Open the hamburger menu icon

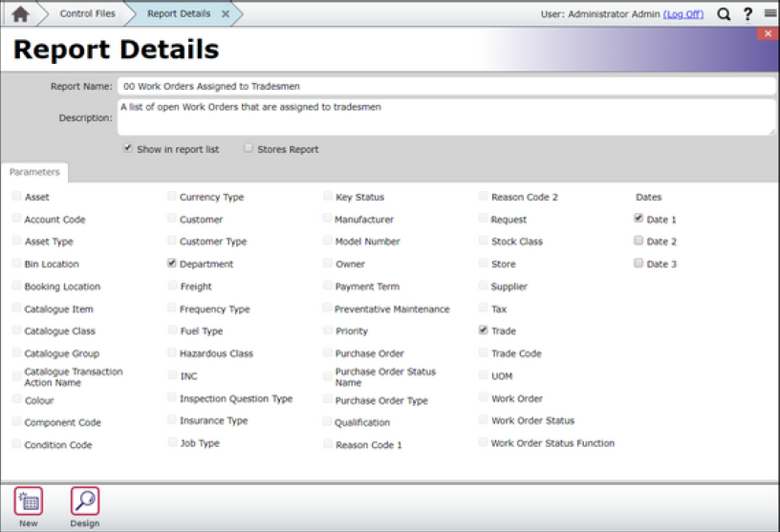[x=769, y=14]
